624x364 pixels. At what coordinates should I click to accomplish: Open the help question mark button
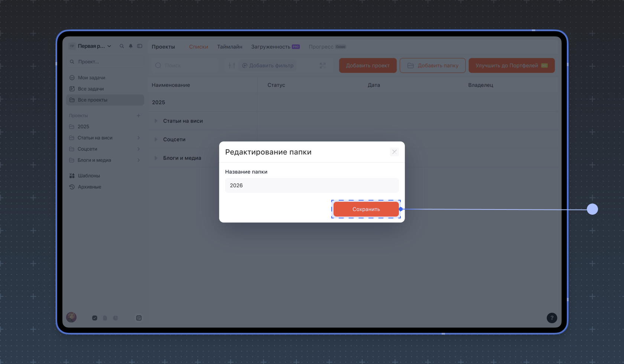point(552,318)
